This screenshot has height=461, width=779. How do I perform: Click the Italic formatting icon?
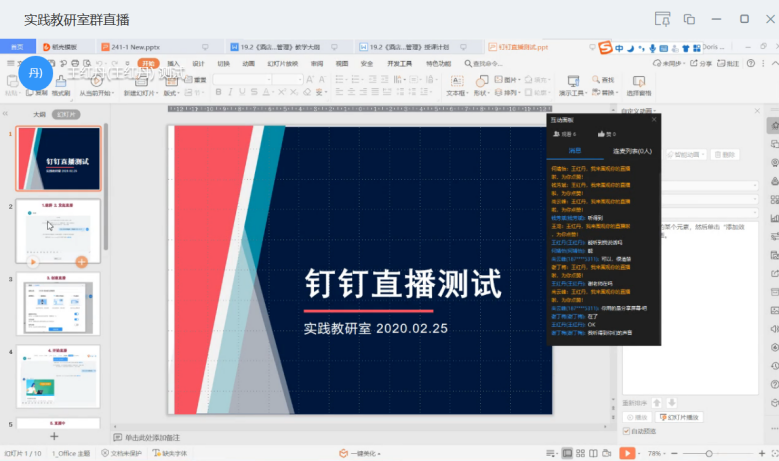pyautogui.click(x=230, y=92)
